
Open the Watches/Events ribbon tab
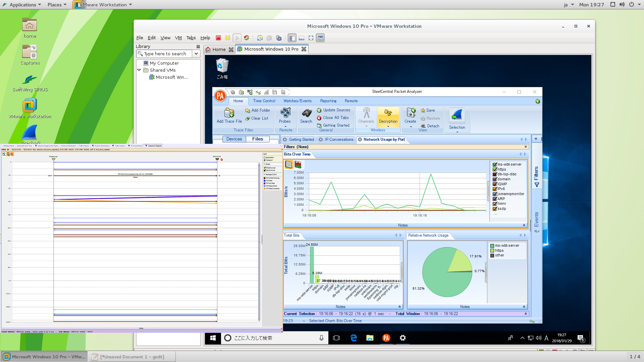298,101
